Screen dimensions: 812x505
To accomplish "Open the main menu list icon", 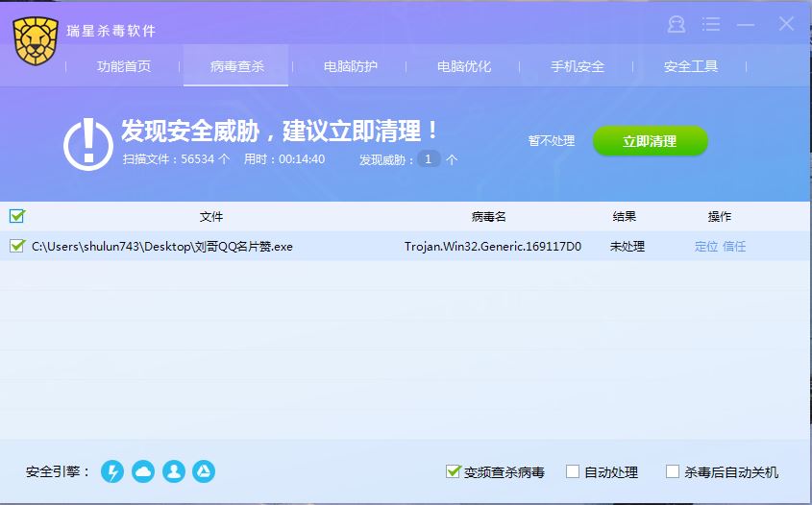I will 711,24.
